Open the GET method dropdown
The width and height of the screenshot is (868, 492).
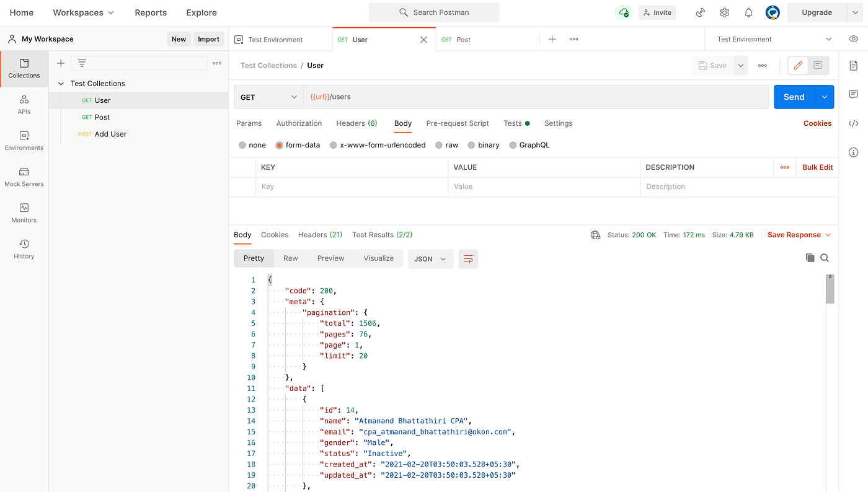(268, 97)
